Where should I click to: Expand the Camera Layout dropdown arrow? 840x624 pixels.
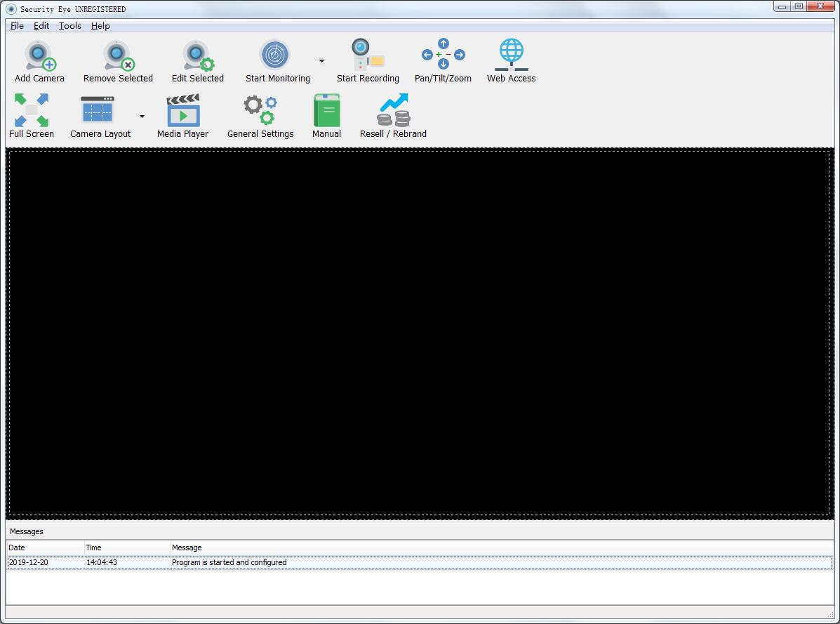click(142, 117)
